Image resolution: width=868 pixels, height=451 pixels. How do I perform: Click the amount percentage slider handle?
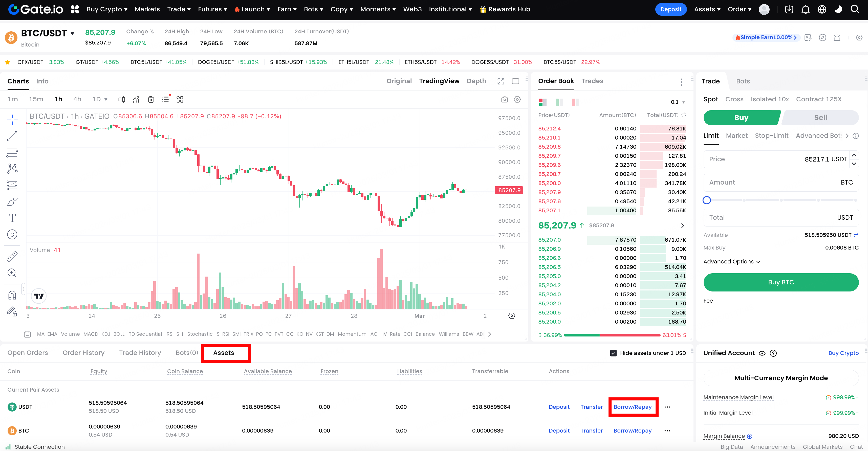pos(707,200)
